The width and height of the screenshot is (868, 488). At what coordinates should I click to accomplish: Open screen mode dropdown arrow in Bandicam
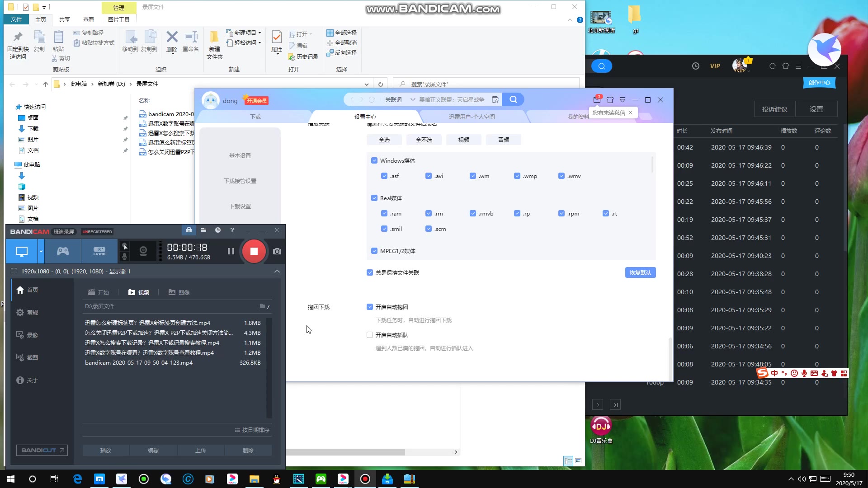coord(41,251)
